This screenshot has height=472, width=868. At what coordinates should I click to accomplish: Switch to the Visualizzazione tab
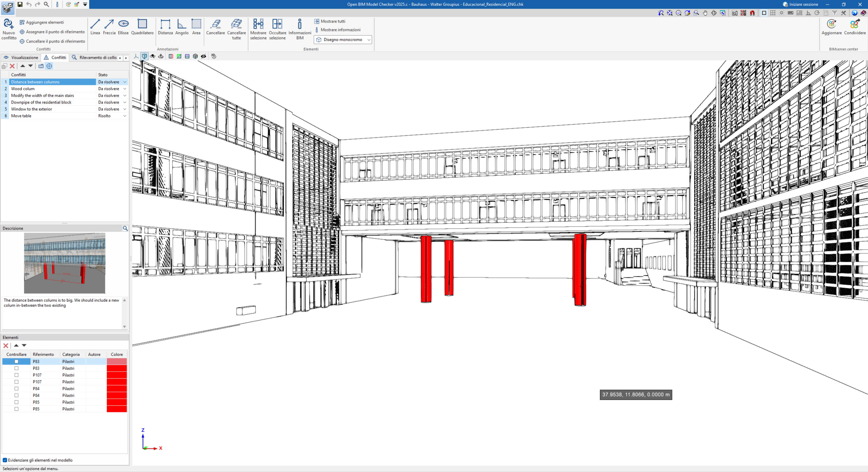[x=21, y=58]
